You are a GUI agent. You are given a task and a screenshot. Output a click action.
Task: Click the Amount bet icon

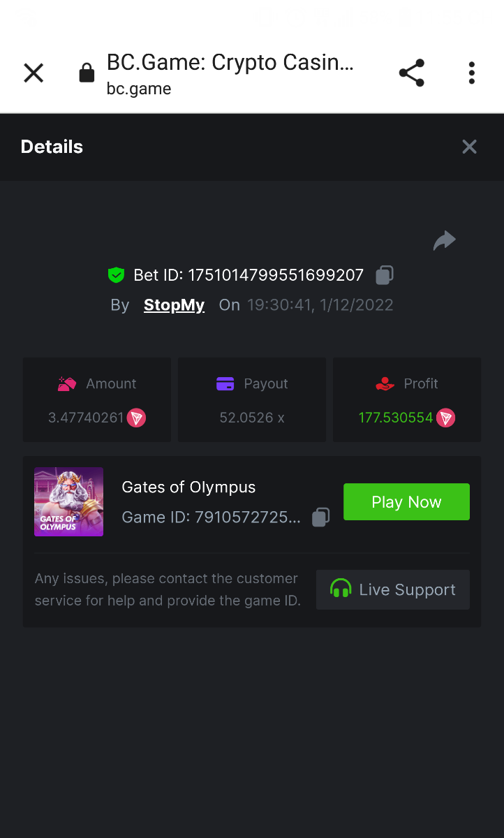67,383
